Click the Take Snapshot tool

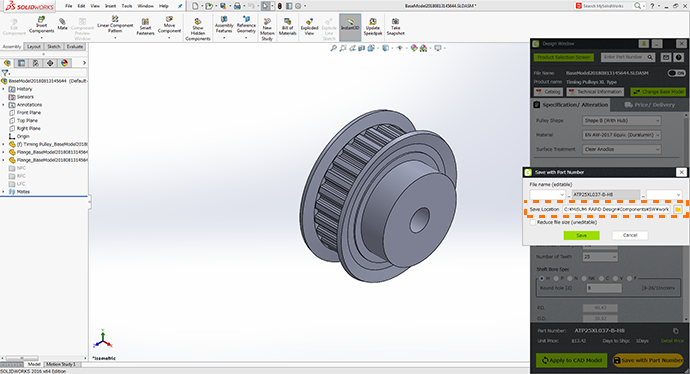[396, 27]
